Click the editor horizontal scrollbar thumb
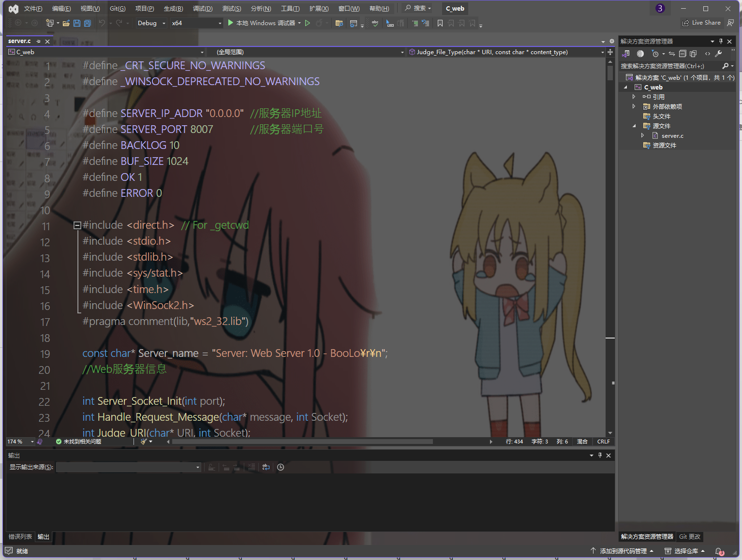This screenshot has width=742, height=560. [302, 442]
